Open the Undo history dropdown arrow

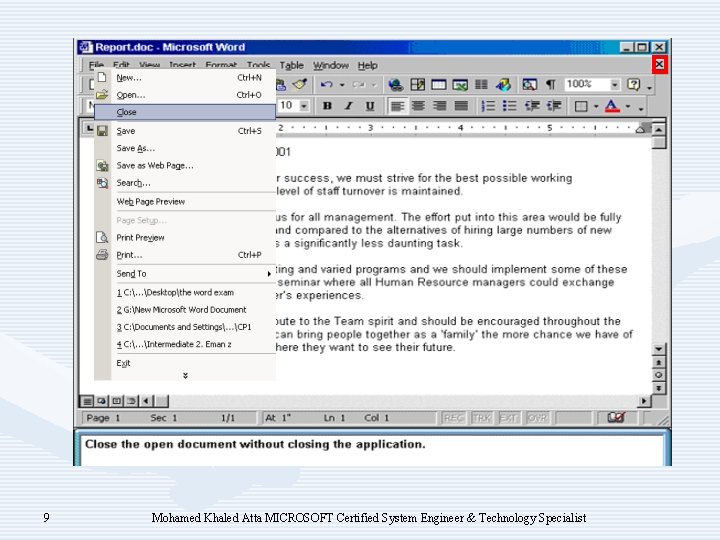click(342, 85)
